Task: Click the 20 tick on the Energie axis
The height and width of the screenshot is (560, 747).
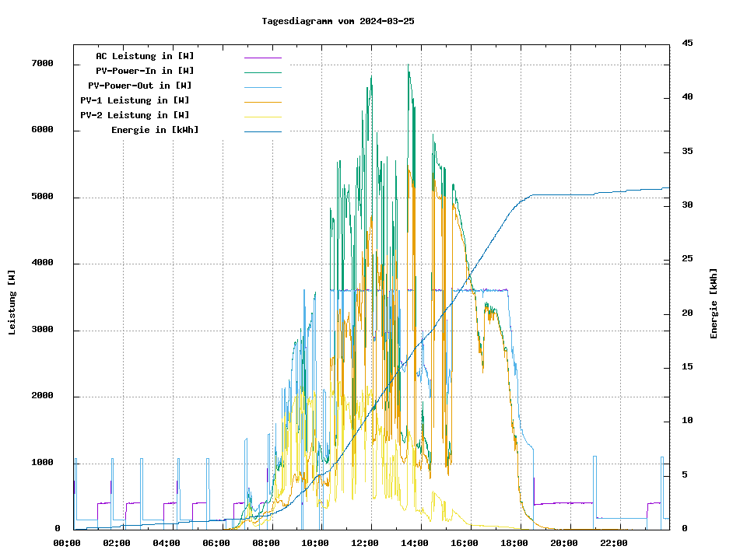Action: pos(687,313)
